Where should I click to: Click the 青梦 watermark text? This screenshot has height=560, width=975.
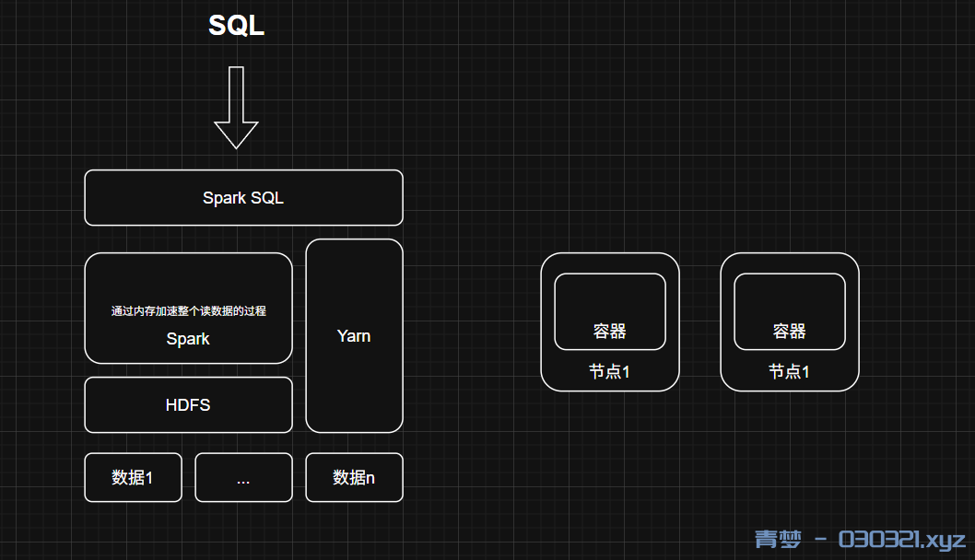tap(777, 539)
